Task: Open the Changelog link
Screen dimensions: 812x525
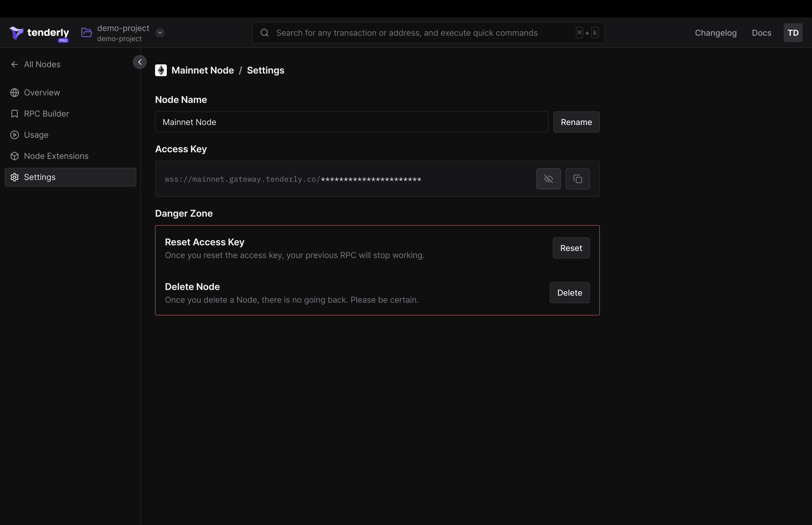Action: click(x=716, y=33)
